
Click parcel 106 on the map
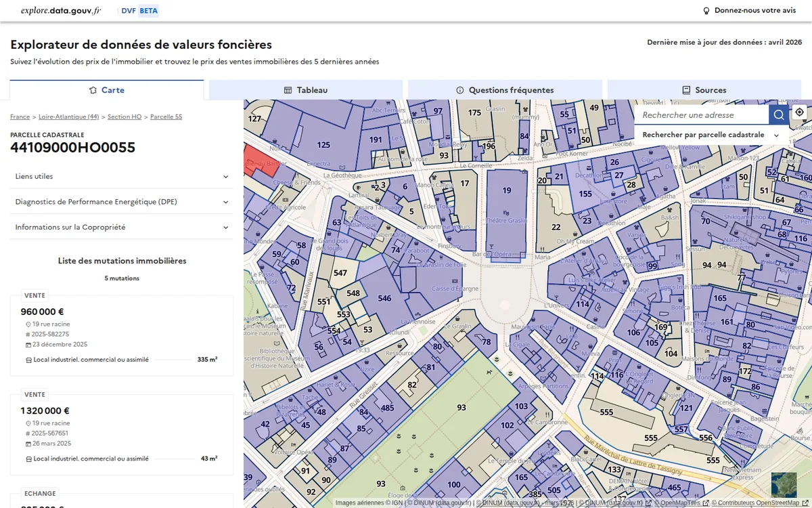[633, 332]
